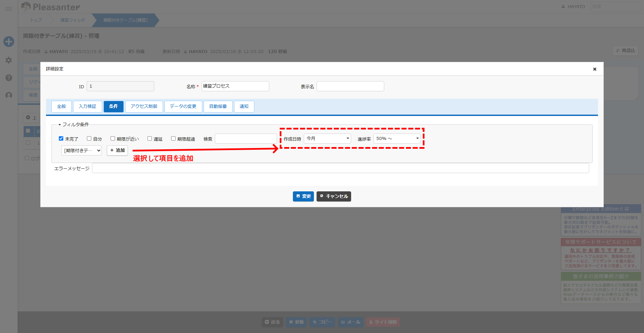Click the 再読込 reload button
Image resolution: width=644 pixels, height=333 pixels.
(625, 51)
